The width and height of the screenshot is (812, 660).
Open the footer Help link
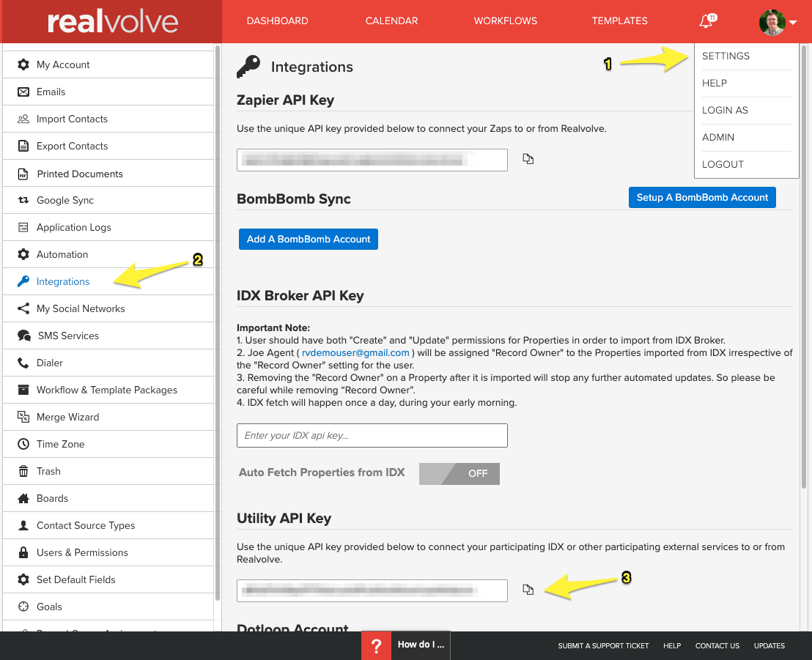(672, 645)
